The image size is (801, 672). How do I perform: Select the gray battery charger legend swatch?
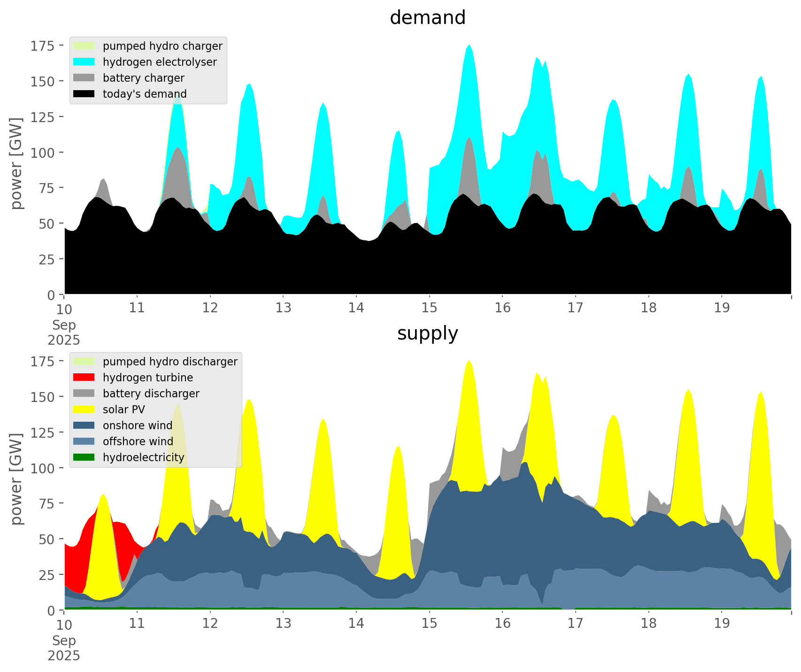pyautogui.click(x=84, y=78)
